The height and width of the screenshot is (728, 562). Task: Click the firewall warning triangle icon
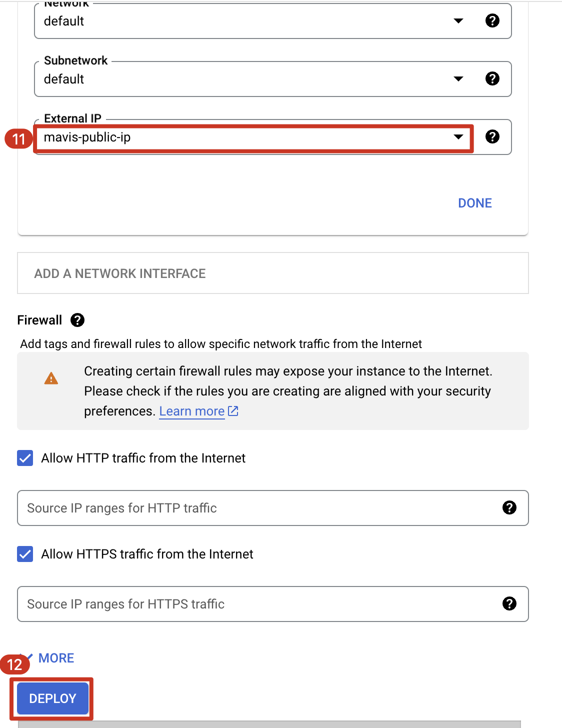(51, 378)
